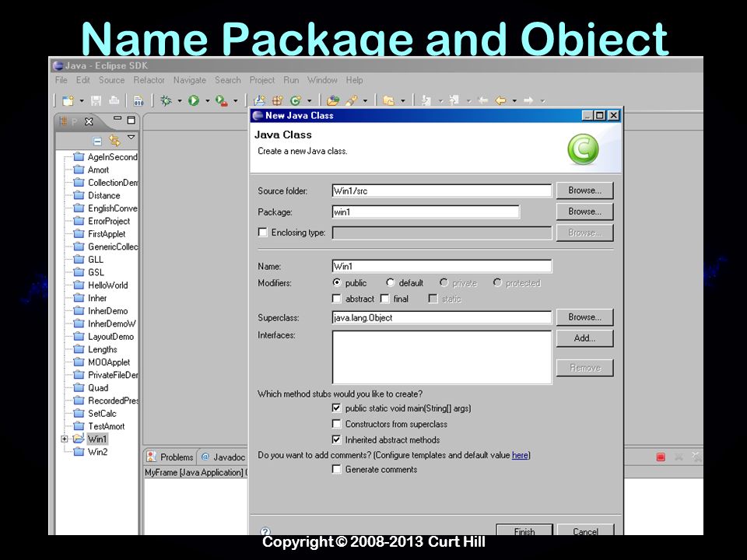Image resolution: width=747 pixels, height=560 pixels.
Task: Enable the Generate comments checkbox
Action: coord(337,469)
